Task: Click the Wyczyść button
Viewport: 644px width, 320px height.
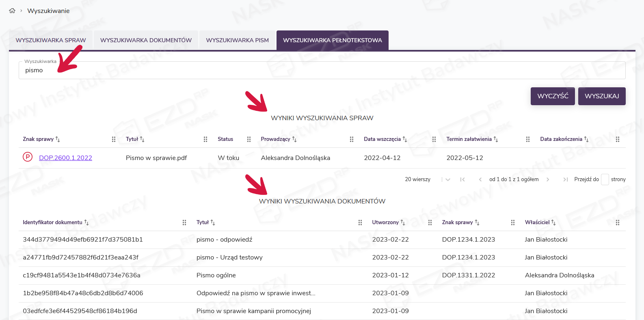Action: tap(552, 96)
